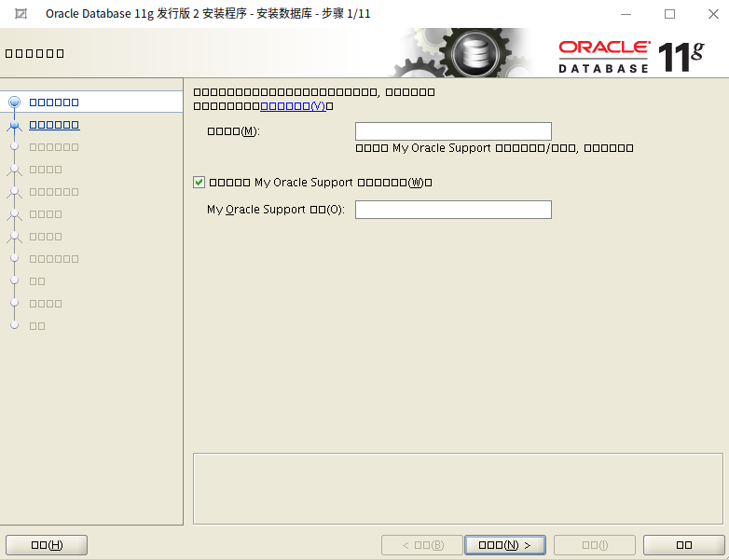Focus the My Oracle Support (O) password field
This screenshot has height=560, width=729.
pyautogui.click(x=453, y=210)
